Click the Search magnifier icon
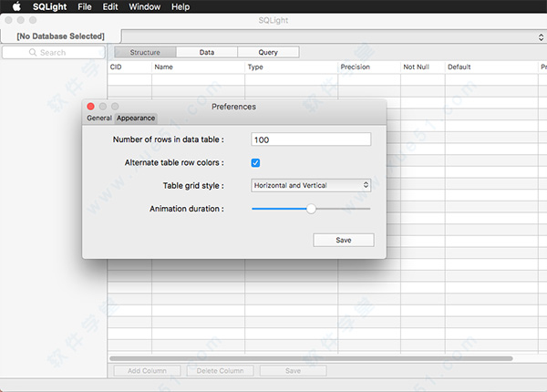This screenshot has width=547, height=392. pos(33,52)
